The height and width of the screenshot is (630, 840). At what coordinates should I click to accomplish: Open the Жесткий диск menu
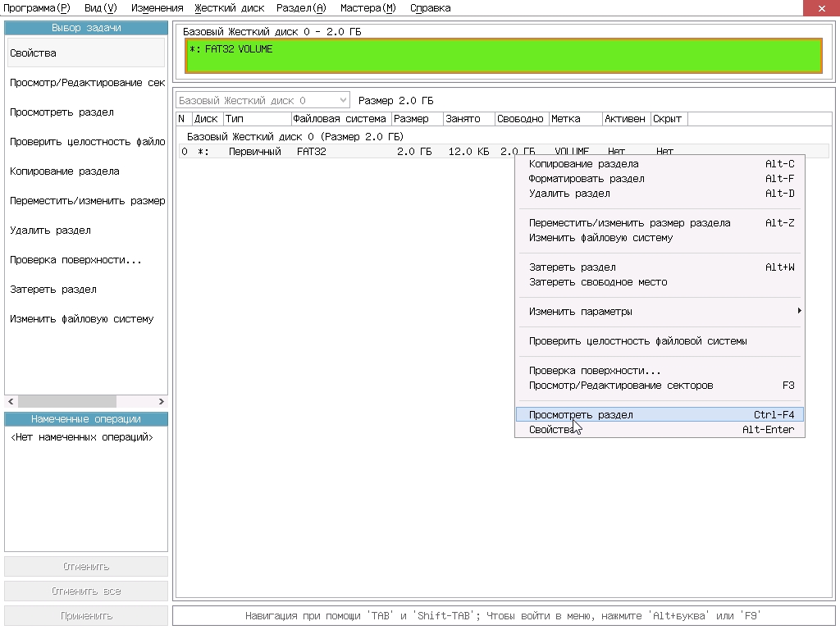tap(229, 8)
